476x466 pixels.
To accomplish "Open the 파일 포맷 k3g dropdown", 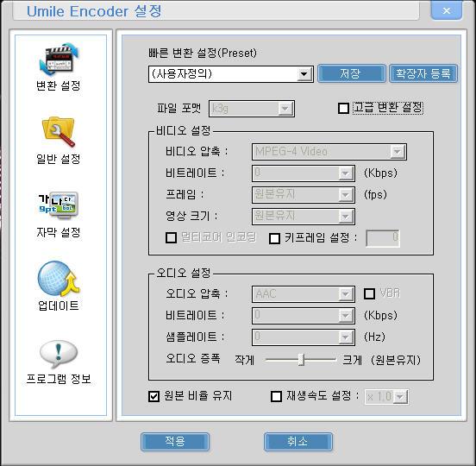I will pyautogui.click(x=251, y=109).
